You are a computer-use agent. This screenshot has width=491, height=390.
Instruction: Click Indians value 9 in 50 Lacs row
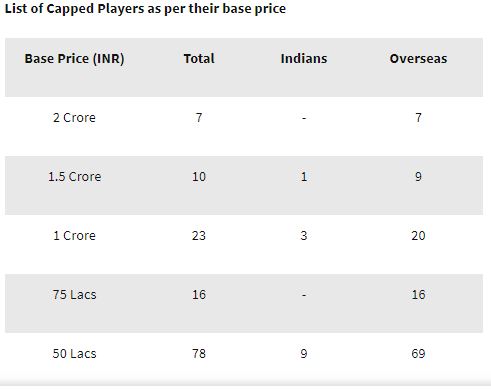304,354
